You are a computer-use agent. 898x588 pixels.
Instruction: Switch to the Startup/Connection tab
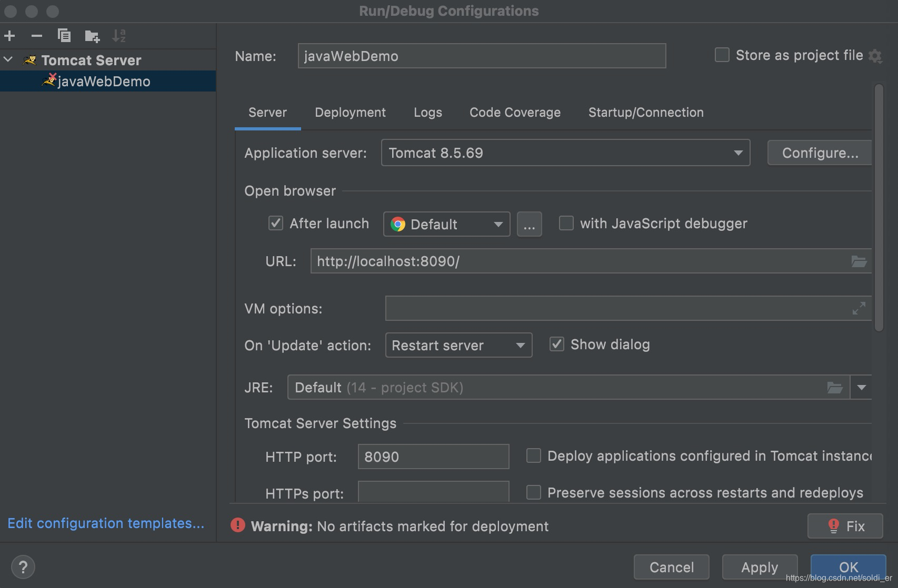click(x=646, y=113)
